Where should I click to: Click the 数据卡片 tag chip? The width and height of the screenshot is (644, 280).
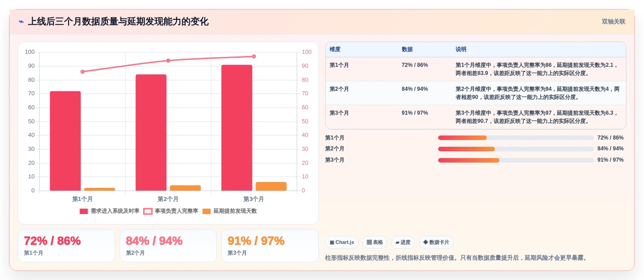[x=436, y=243]
